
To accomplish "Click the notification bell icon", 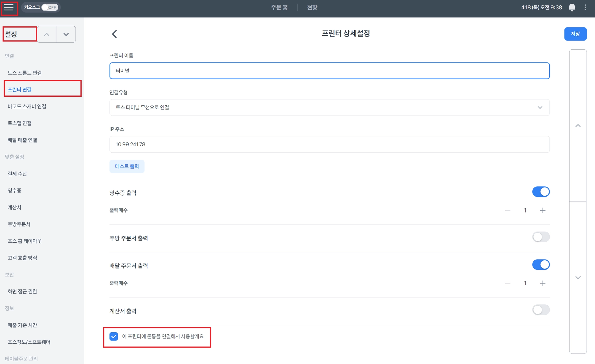I will click(572, 8).
